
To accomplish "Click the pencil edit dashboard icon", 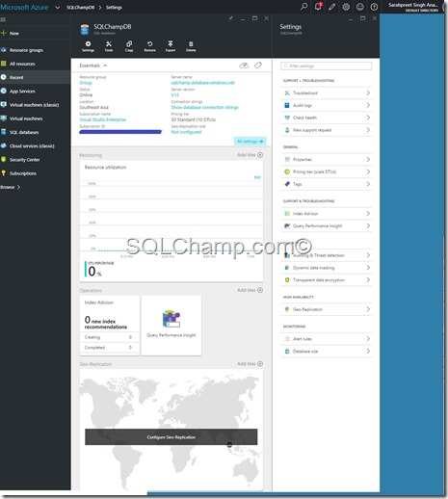I will click(x=331, y=7).
